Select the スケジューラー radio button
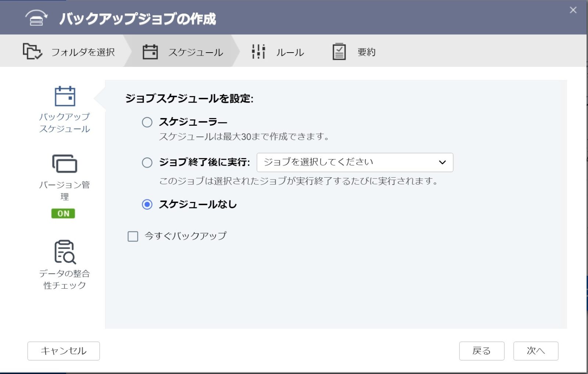 [147, 122]
